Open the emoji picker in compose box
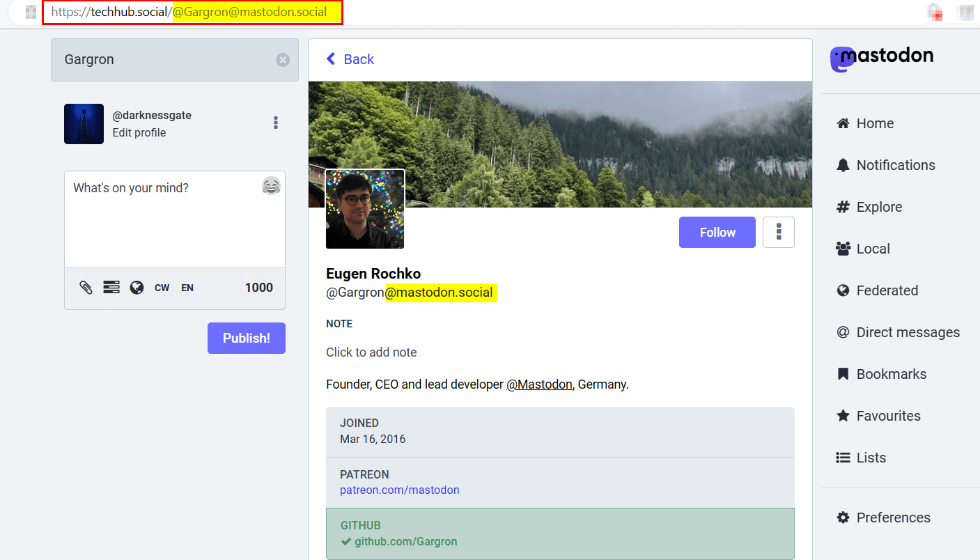Image resolution: width=980 pixels, height=560 pixels. [x=271, y=186]
